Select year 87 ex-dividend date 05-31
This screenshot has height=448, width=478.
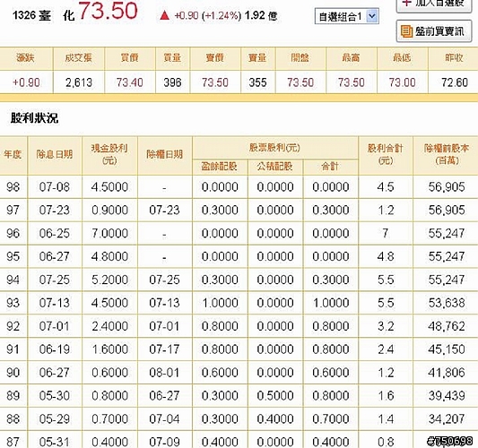point(55,442)
